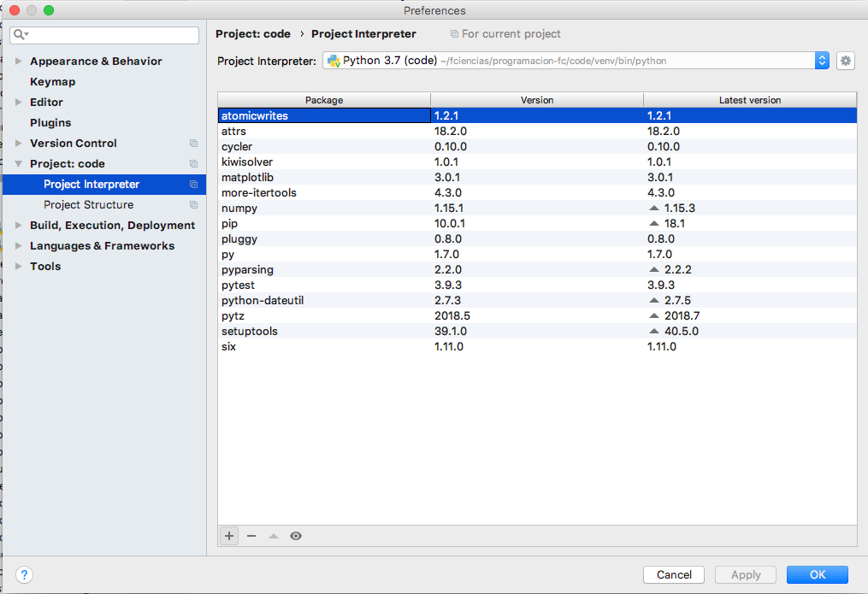Expand Languages & Frameworks section
This screenshot has width=868, height=594.
click(18, 245)
